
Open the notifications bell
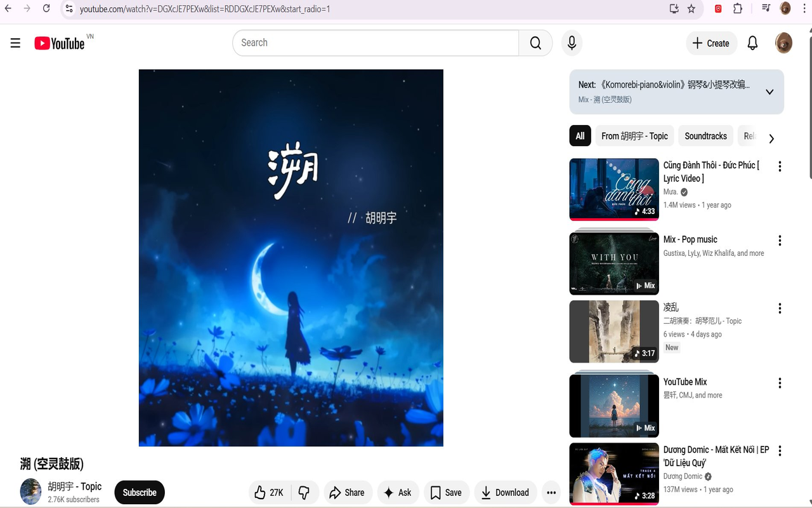coord(752,43)
